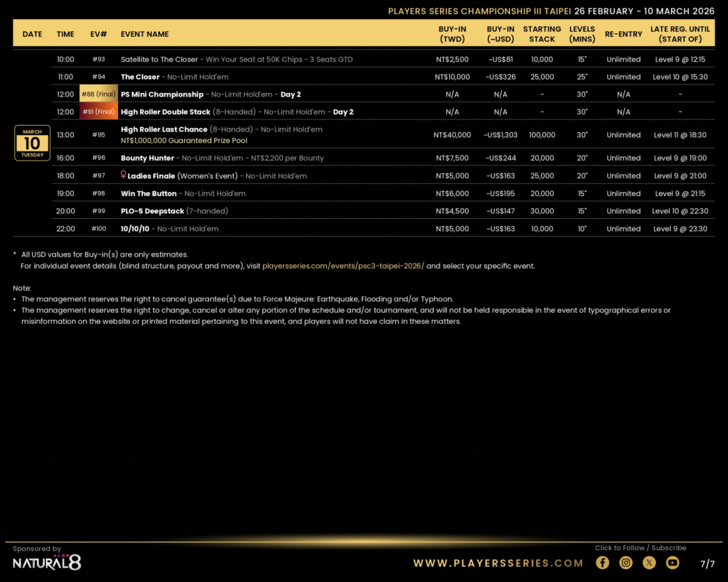The height and width of the screenshot is (582, 728).
Task: Click the Natural8 sponsor logo
Action: tap(47, 562)
